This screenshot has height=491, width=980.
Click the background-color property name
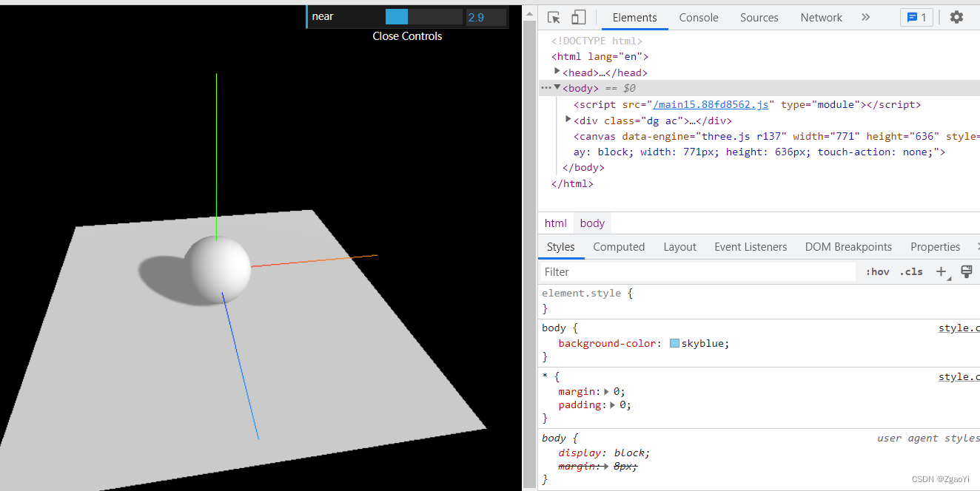click(x=606, y=343)
